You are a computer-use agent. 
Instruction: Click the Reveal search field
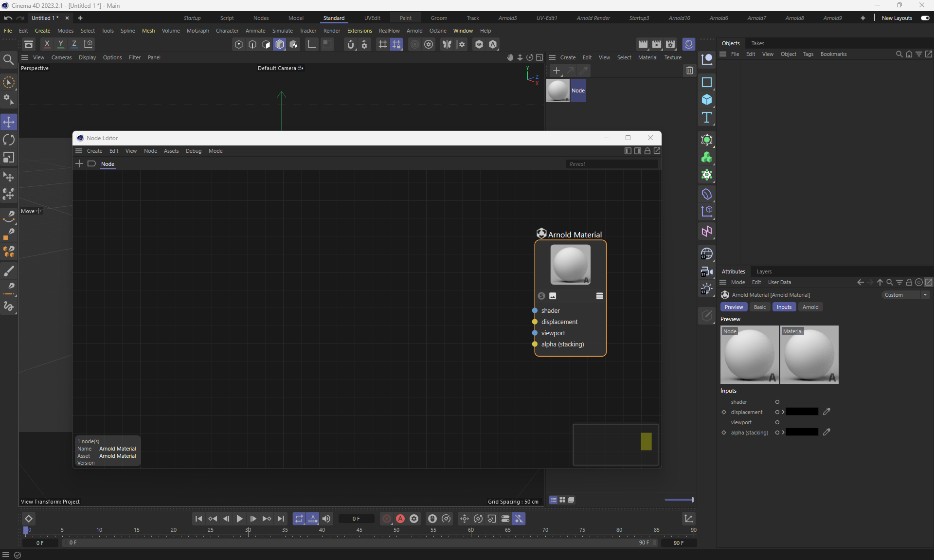pos(611,164)
